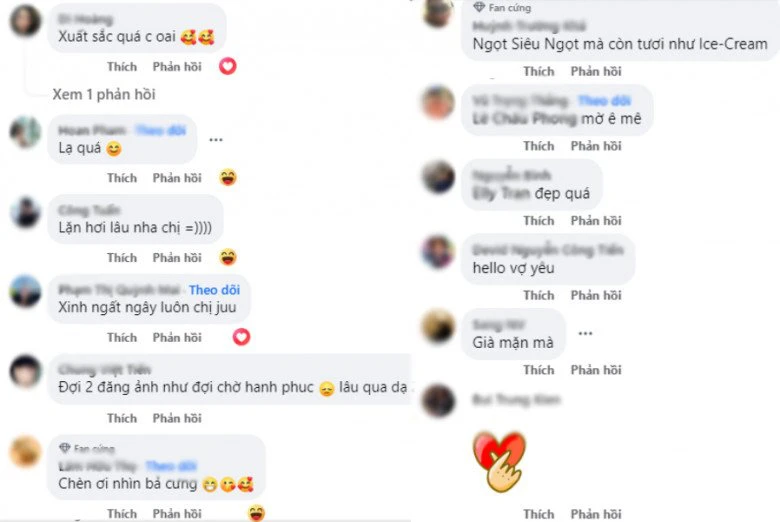Open avatar of 'Già mặn mà' commenter
The height and width of the screenshot is (522, 780).
(438, 326)
